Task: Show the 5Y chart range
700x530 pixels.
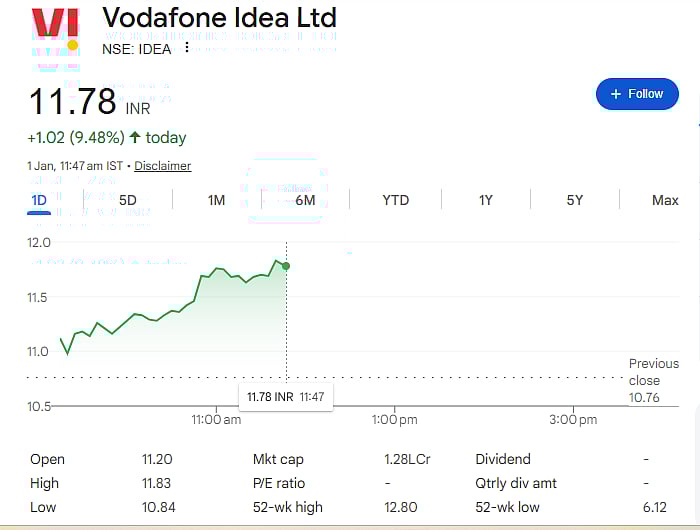Action: pos(575,200)
